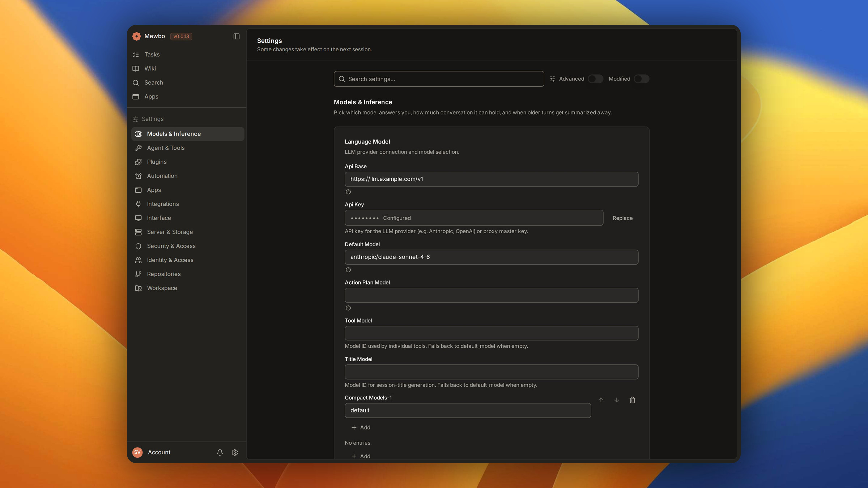Viewport: 868px width, 488px height.
Task: Replace the configured Api Key
Action: [x=622, y=218]
